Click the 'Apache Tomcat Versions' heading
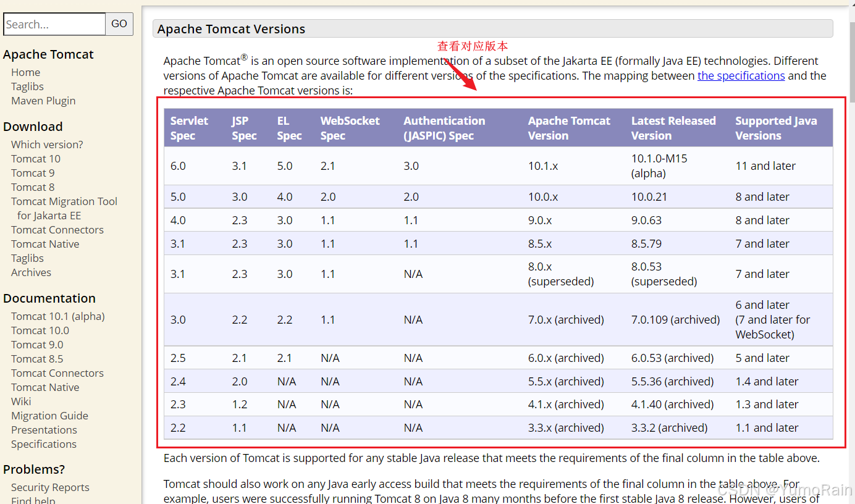Image resolution: width=855 pixels, height=504 pixels. [x=231, y=29]
